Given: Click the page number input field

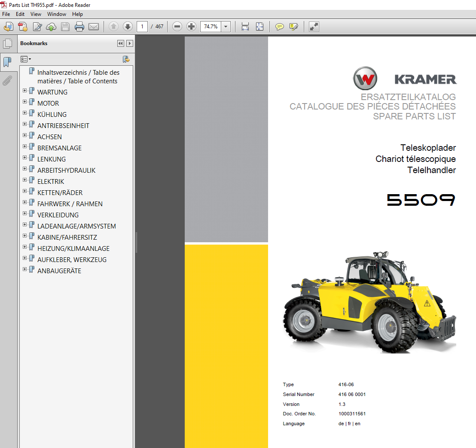Looking at the screenshot, I should pyautogui.click(x=142, y=27).
